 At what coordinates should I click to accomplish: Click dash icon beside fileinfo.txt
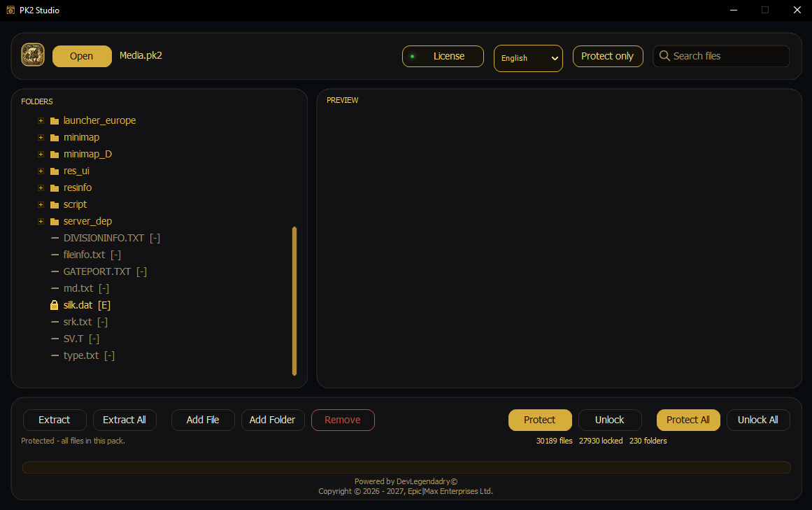[x=55, y=255]
